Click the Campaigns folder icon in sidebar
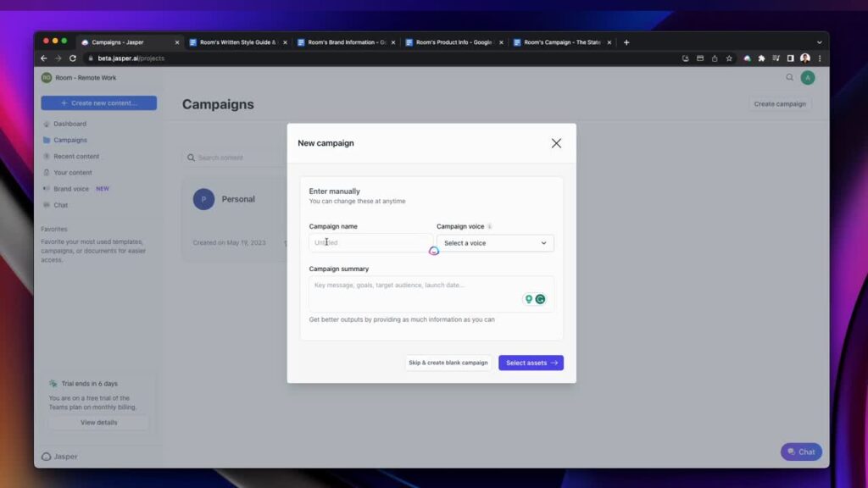 (x=47, y=140)
